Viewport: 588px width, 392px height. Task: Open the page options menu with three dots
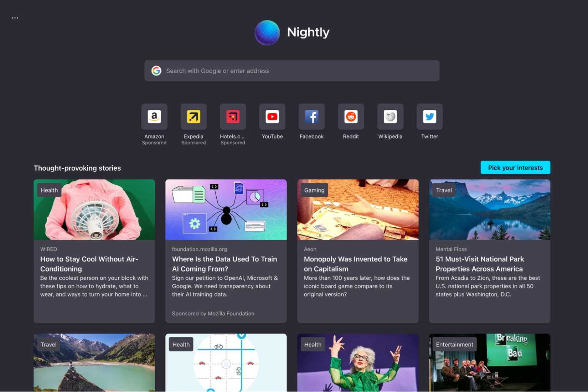15,17
